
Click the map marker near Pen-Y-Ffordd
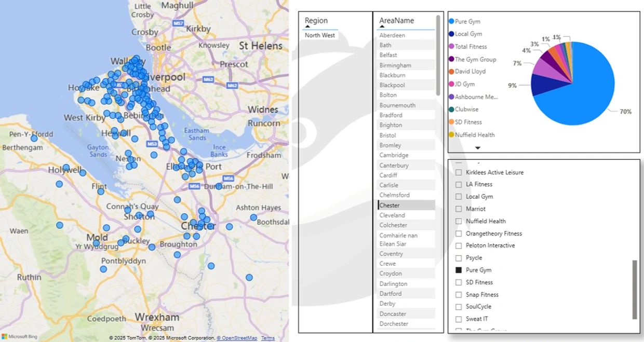point(34,138)
